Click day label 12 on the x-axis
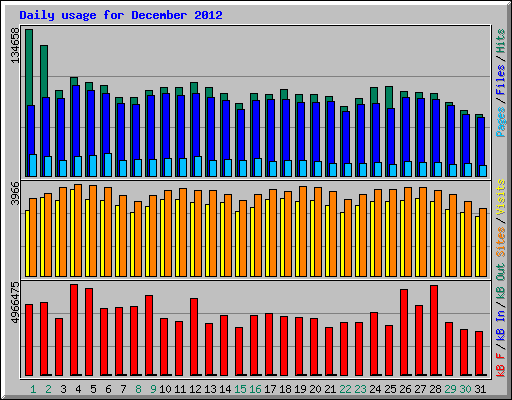This screenshot has height=400, width=512. pos(195,389)
